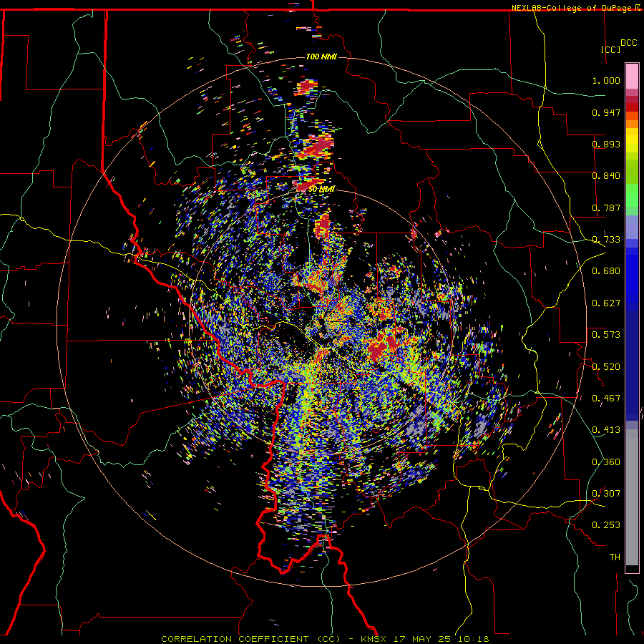Image resolution: width=644 pixels, height=644 pixels.
Task: Select the 0.253 scale value
Action: [606, 525]
